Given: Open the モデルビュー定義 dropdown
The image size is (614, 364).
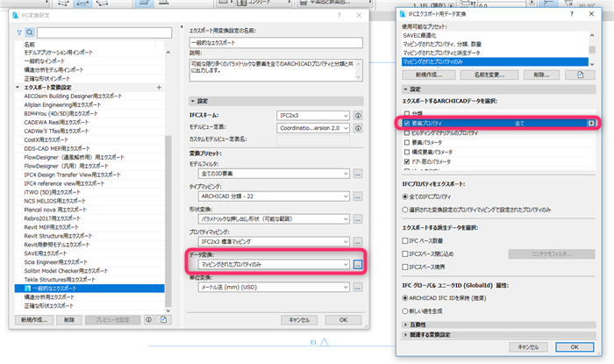Looking at the screenshot, I should click(x=313, y=128).
